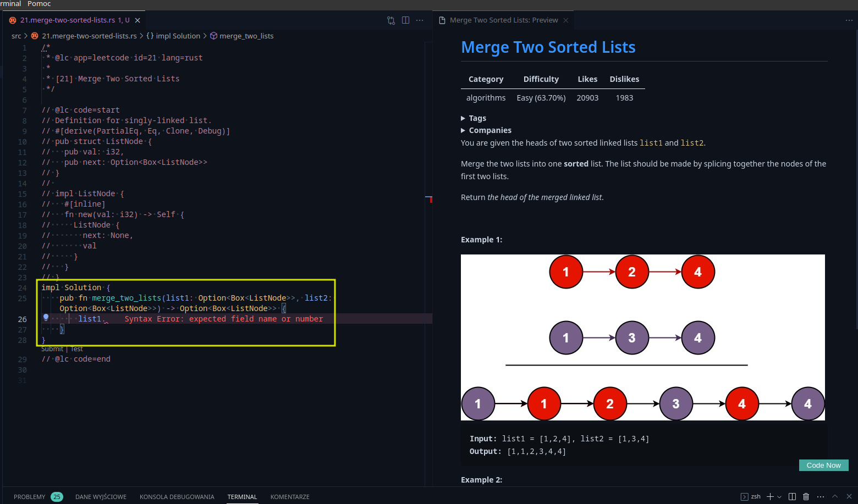Image resolution: width=858 pixels, height=504 pixels.
Task: Click the 1983 dislikes value
Action: pos(624,98)
